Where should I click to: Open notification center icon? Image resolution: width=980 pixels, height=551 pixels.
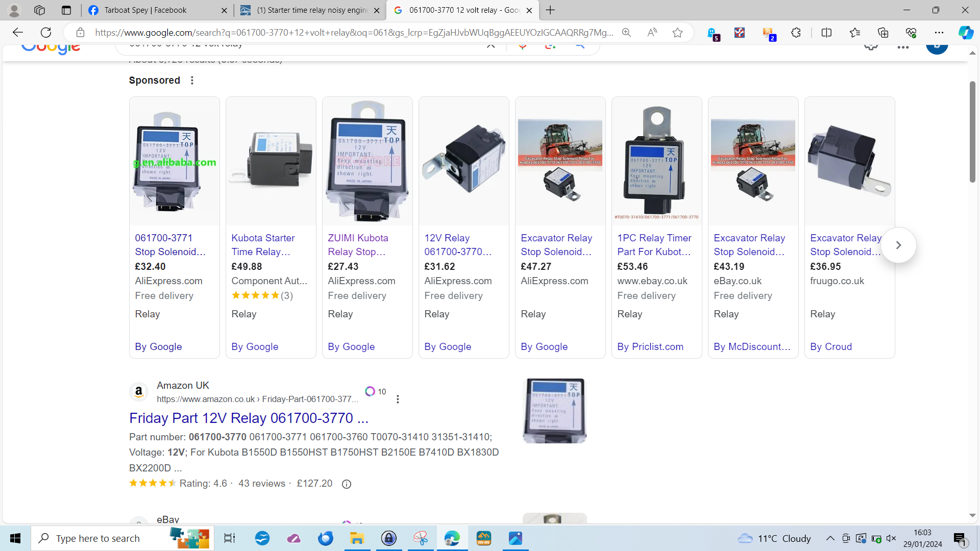(960, 539)
